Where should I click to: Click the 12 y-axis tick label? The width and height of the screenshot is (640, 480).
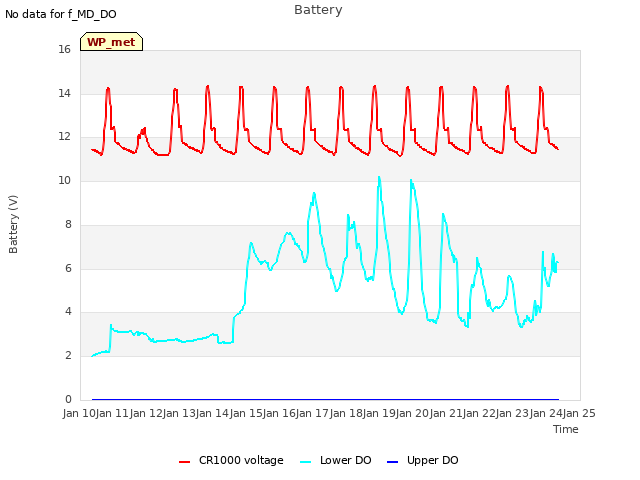tap(64, 137)
